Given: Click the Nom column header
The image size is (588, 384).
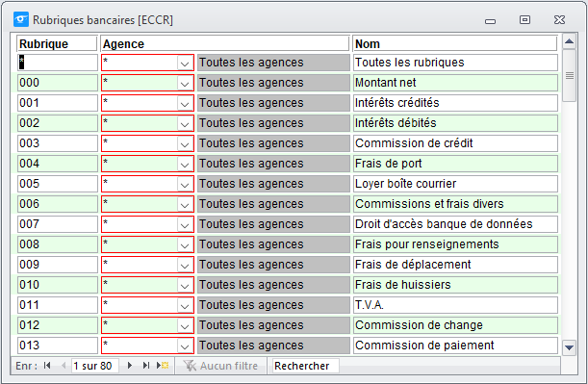Looking at the screenshot, I should (455, 44).
